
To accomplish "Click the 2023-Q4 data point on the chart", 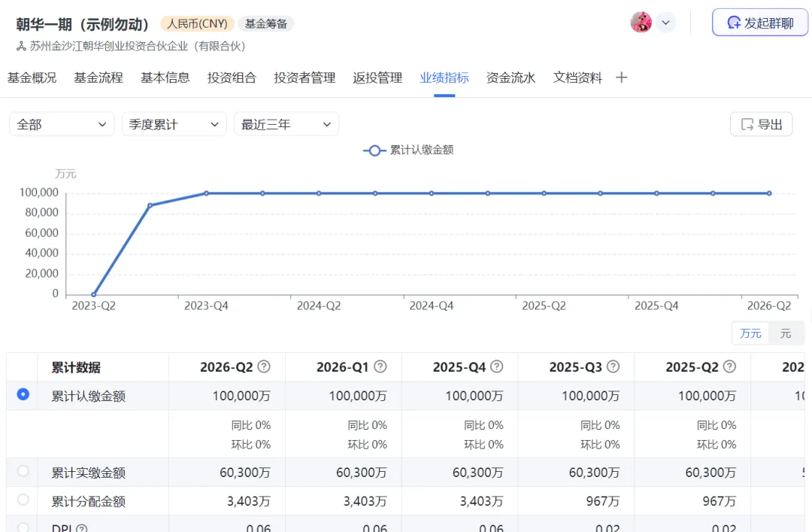I will (x=205, y=193).
